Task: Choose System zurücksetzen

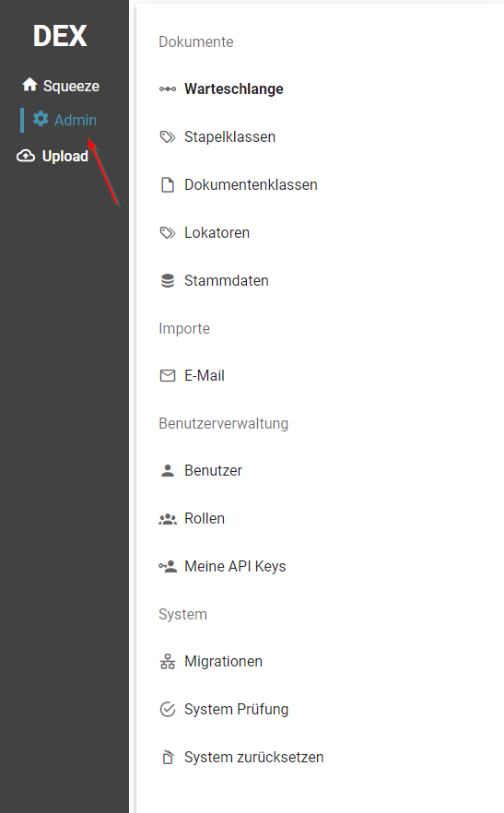Action: [254, 757]
